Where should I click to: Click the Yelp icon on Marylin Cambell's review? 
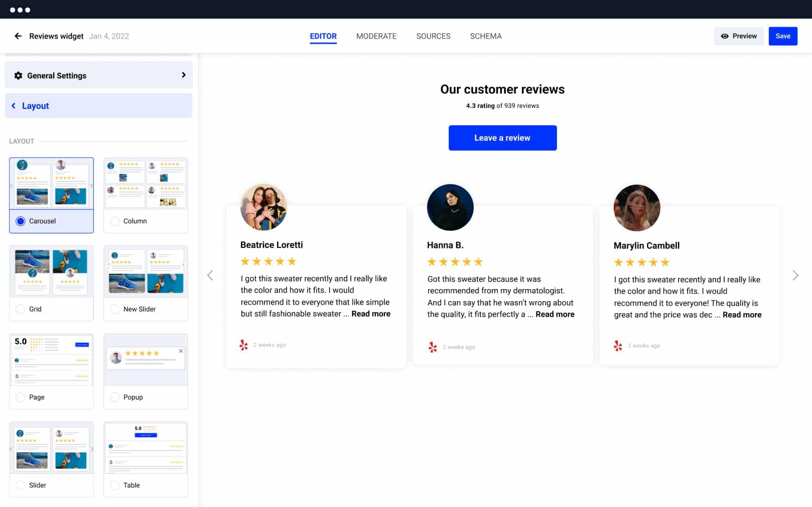point(618,346)
